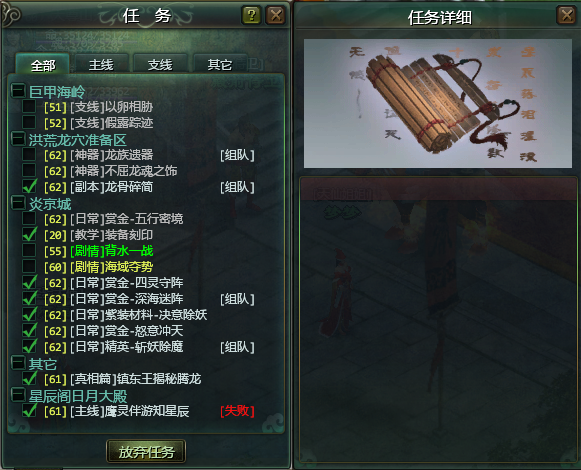
Task: Switch to the 主线 tab
Action: pos(101,64)
